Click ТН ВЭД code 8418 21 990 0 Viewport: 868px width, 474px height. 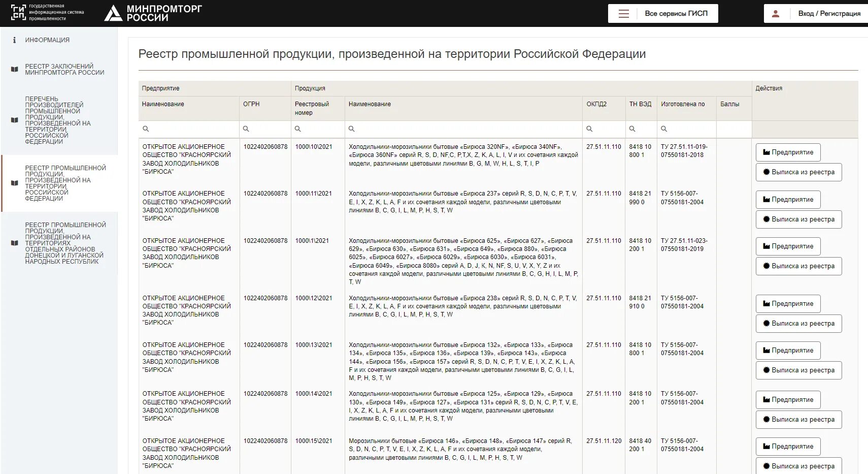point(640,198)
